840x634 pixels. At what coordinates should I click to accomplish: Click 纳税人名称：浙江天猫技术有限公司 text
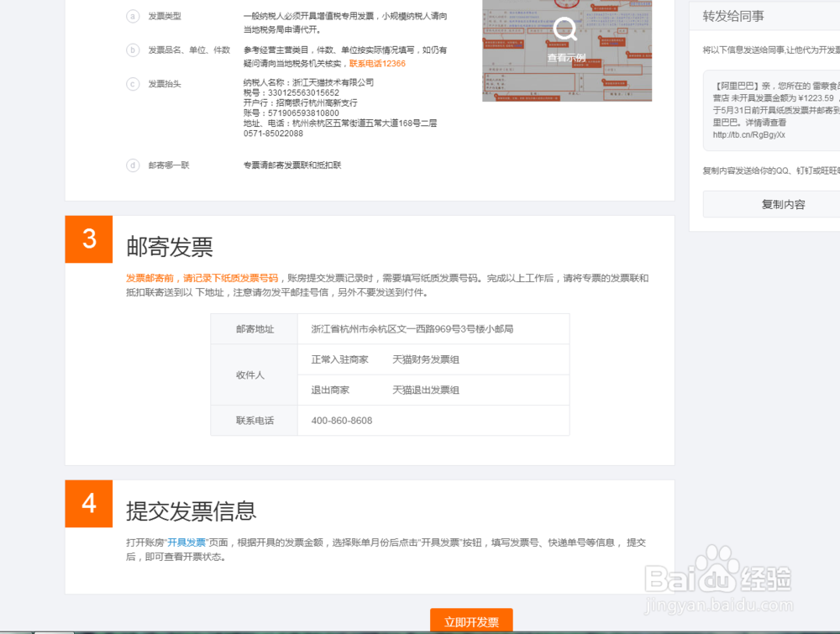pyautogui.click(x=308, y=82)
